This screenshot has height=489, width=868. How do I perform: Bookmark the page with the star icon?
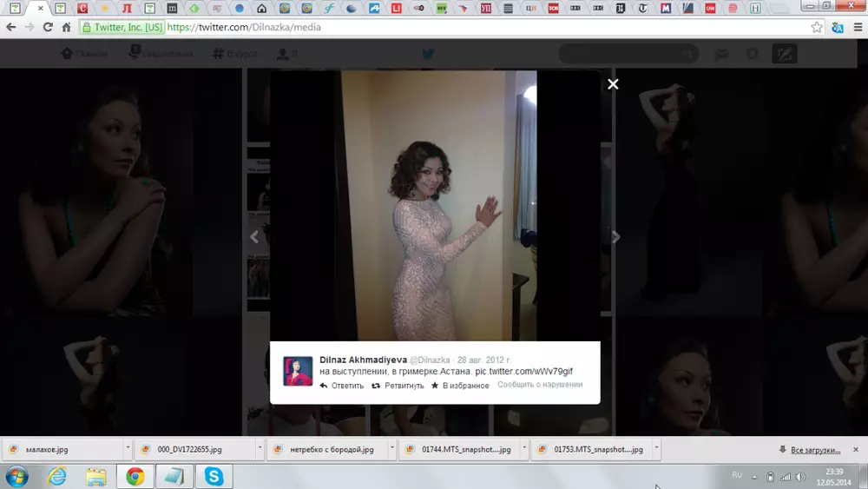pos(817,27)
